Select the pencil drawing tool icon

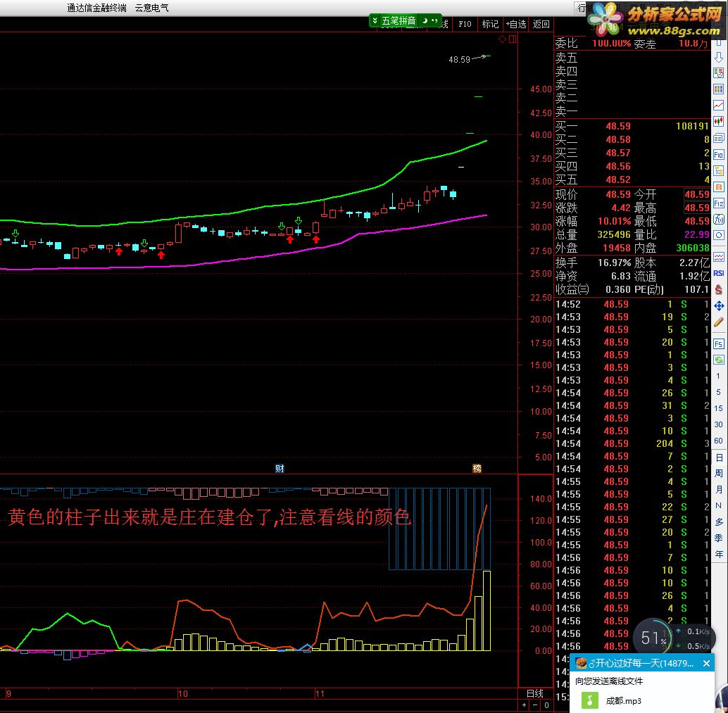click(x=719, y=322)
